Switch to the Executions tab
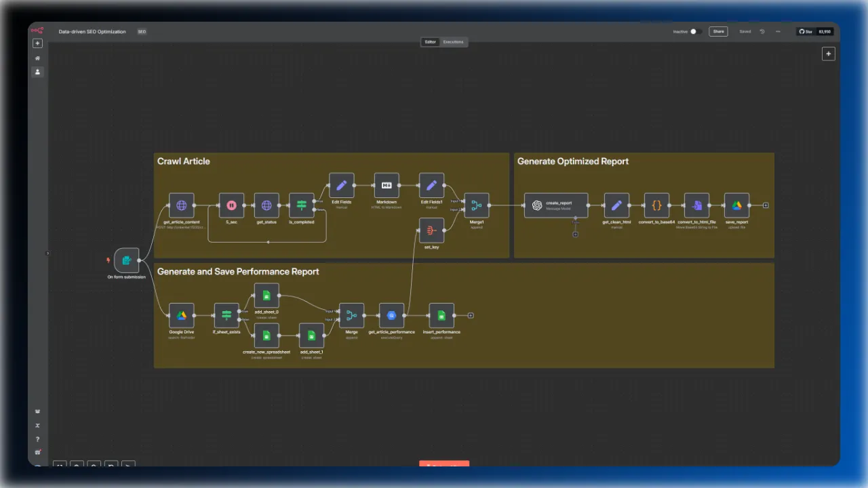 (x=454, y=42)
